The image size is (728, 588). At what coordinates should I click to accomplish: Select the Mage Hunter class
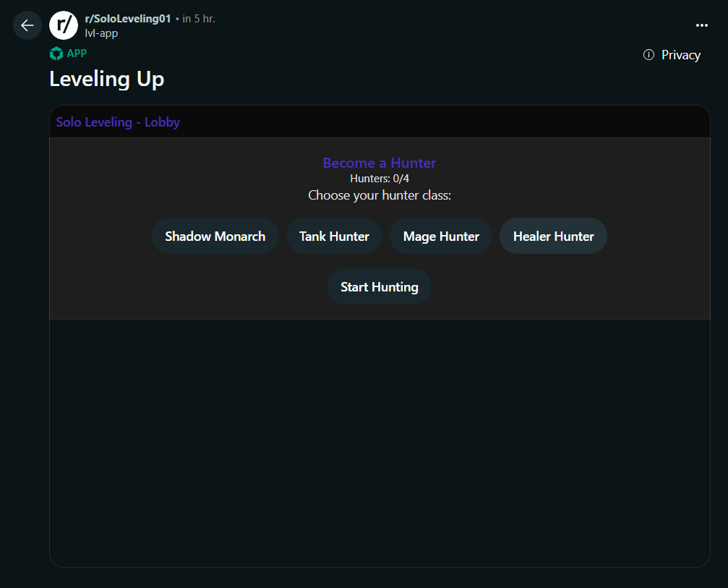441,236
